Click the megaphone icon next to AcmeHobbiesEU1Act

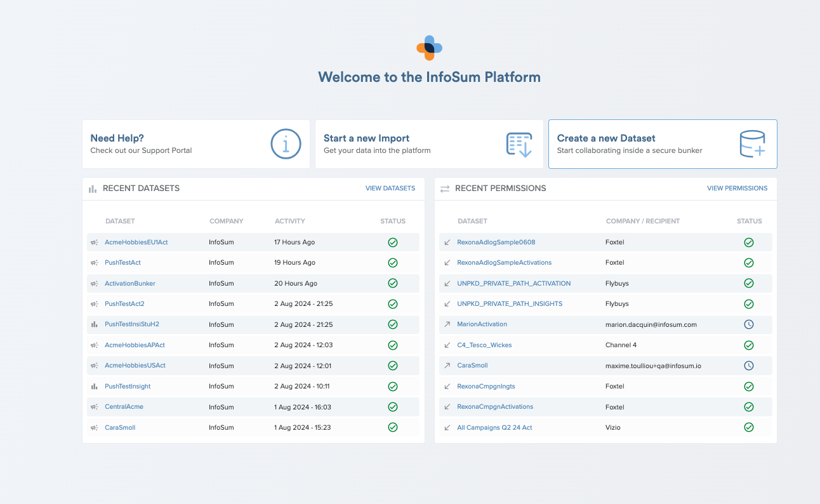click(94, 242)
